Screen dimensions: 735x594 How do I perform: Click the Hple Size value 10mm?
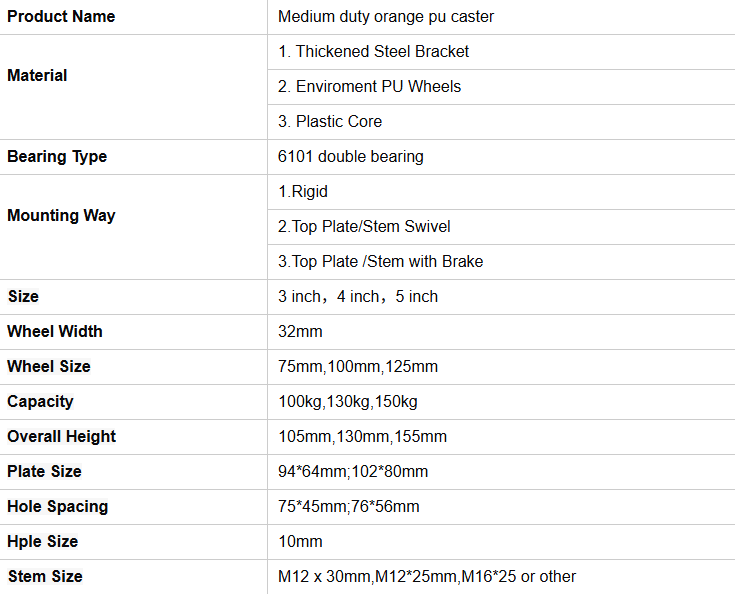pos(300,541)
